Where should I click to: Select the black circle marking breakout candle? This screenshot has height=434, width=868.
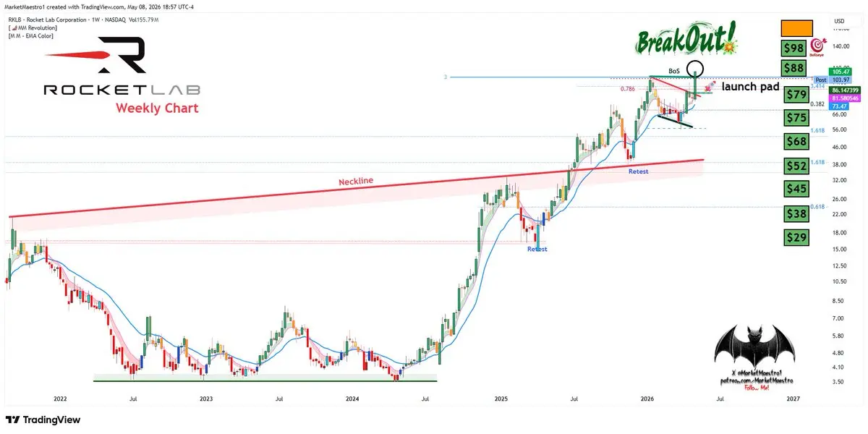point(695,69)
